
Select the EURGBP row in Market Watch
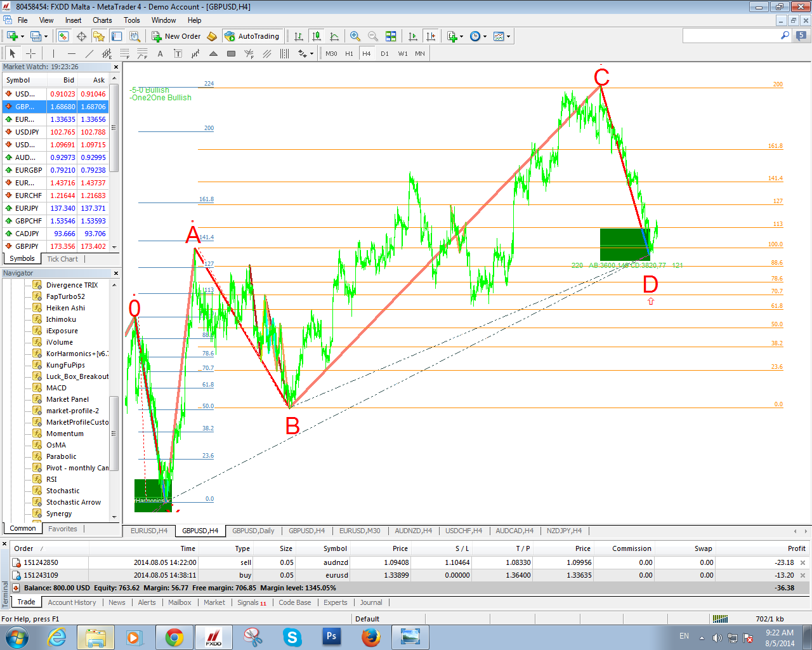coord(56,170)
